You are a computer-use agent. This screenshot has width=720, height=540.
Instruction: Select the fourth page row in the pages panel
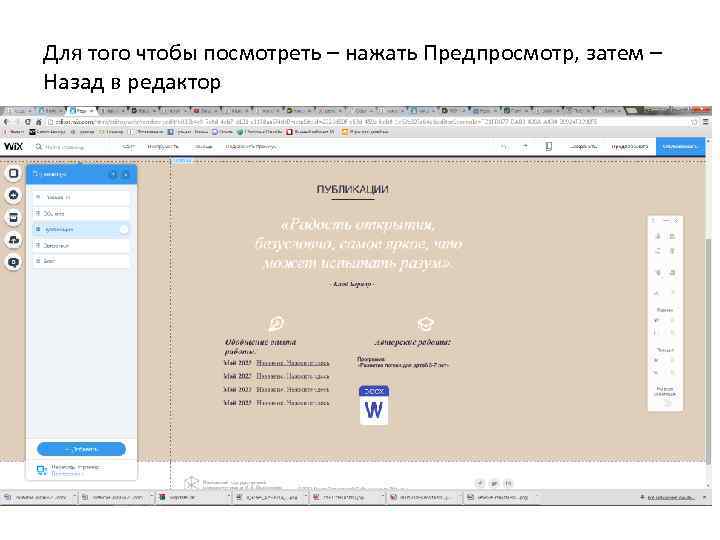(81, 245)
